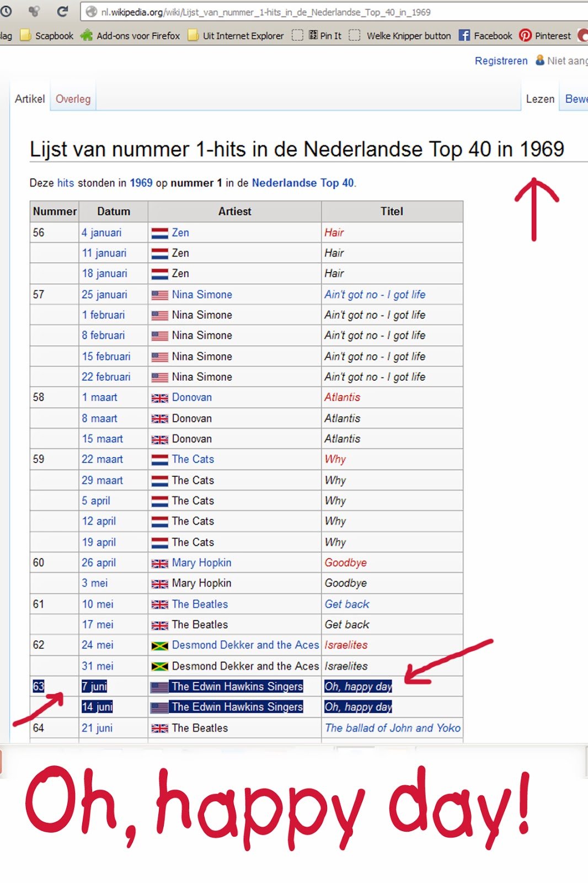Click the user icon beside Niet aangemeld
The image size is (588, 883).
point(540,60)
